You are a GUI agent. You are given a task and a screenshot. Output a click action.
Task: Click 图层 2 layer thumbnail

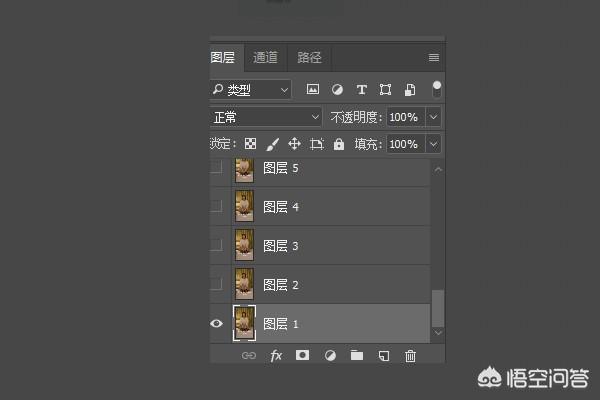coord(244,284)
